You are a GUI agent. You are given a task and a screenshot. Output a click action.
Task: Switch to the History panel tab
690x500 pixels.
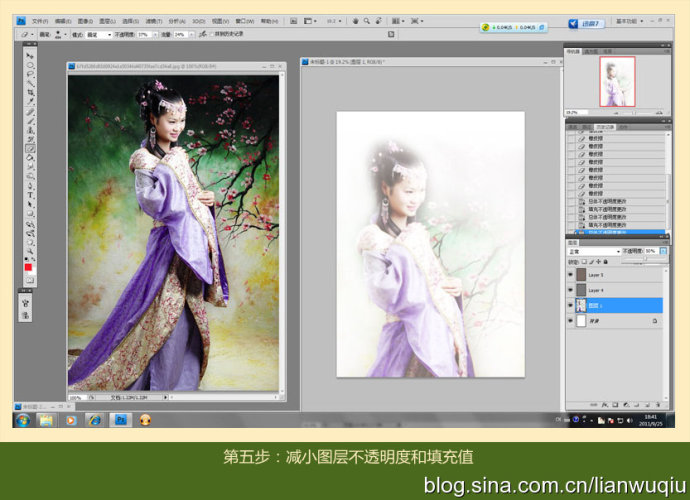(x=605, y=127)
